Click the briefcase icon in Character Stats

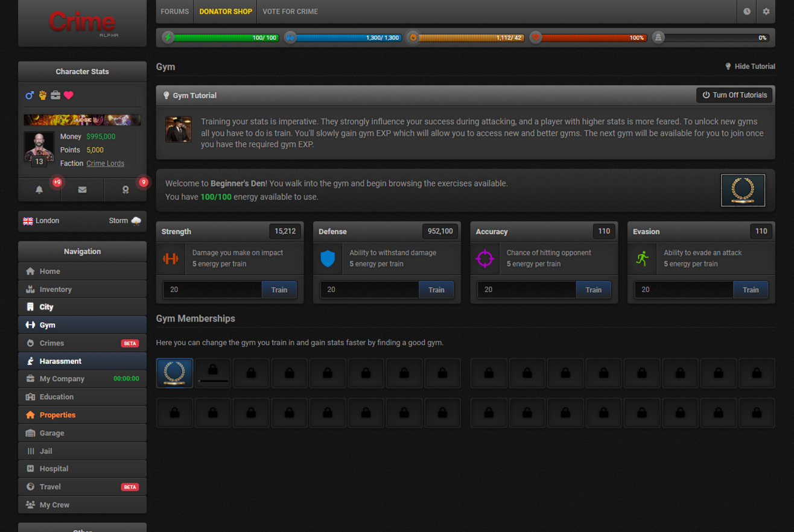tap(56, 95)
